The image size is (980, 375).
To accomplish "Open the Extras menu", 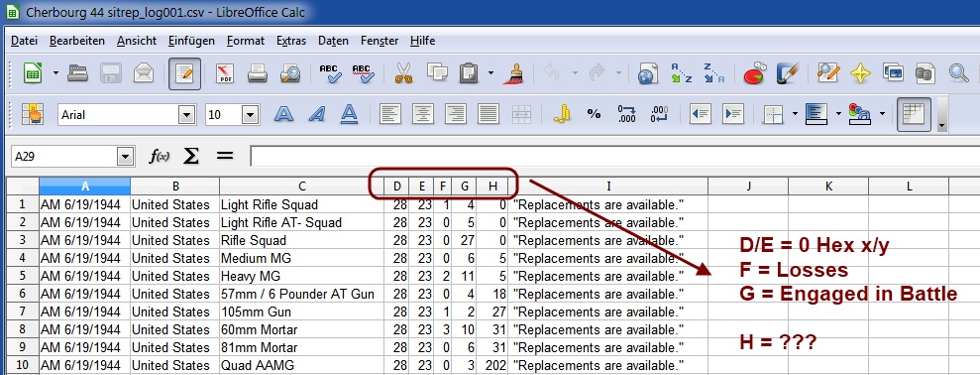I will (x=291, y=41).
